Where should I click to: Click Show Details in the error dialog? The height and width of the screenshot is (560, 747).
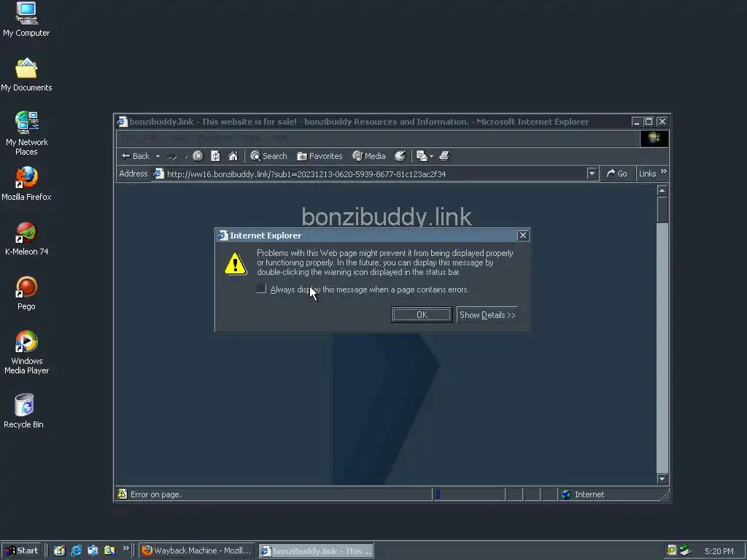[487, 315]
